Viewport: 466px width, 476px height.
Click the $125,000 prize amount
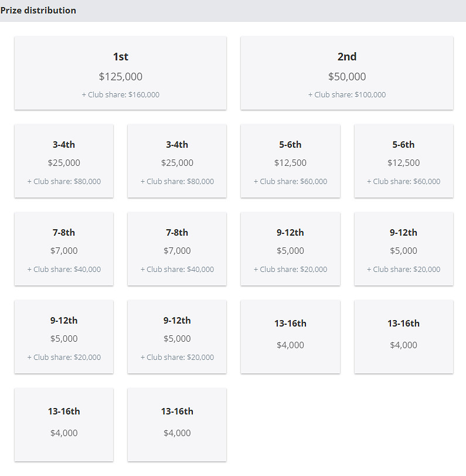120,77
